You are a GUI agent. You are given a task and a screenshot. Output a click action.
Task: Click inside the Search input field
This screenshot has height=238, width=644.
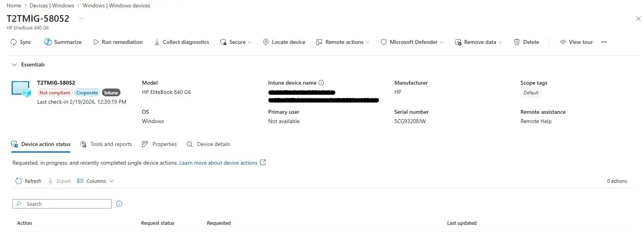coord(62,204)
